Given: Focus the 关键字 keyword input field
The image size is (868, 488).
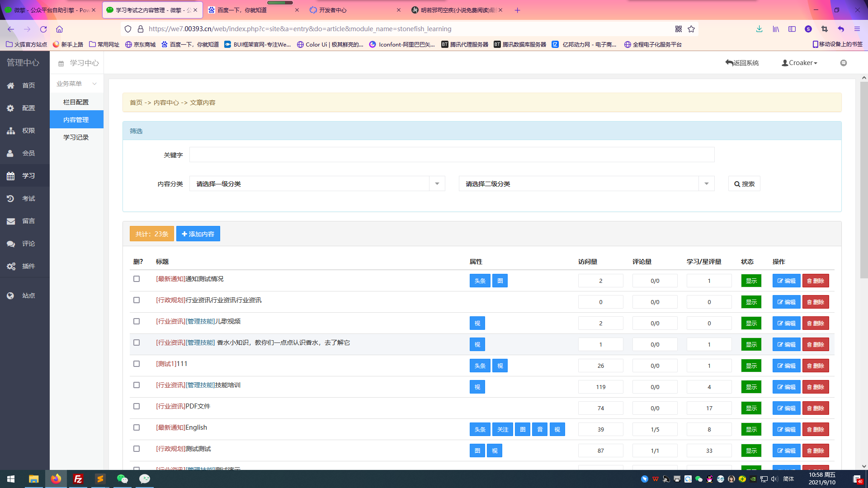Looking at the screenshot, I should (452, 155).
